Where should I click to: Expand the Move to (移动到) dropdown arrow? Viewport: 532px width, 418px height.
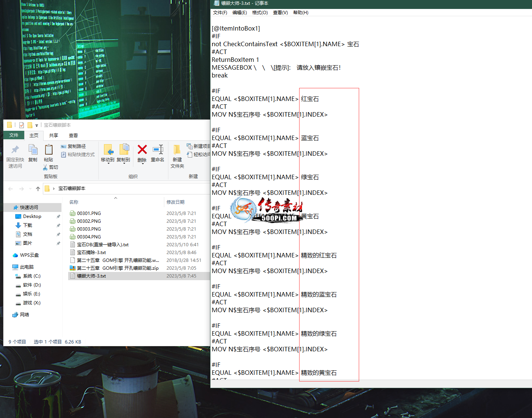(108, 164)
